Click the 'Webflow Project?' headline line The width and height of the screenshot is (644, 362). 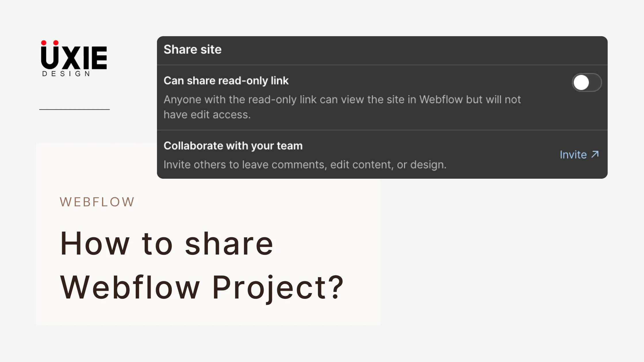pyautogui.click(x=202, y=287)
